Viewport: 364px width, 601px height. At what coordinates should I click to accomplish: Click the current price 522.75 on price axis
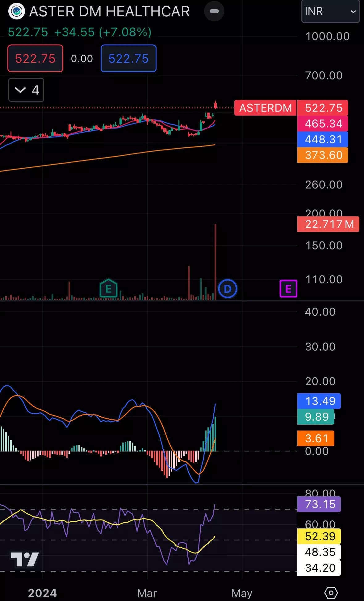[x=323, y=108]
